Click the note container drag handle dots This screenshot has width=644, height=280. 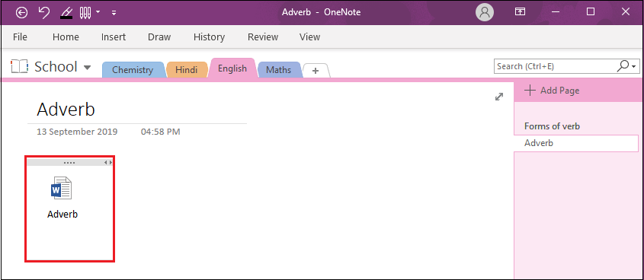[69, 163]
